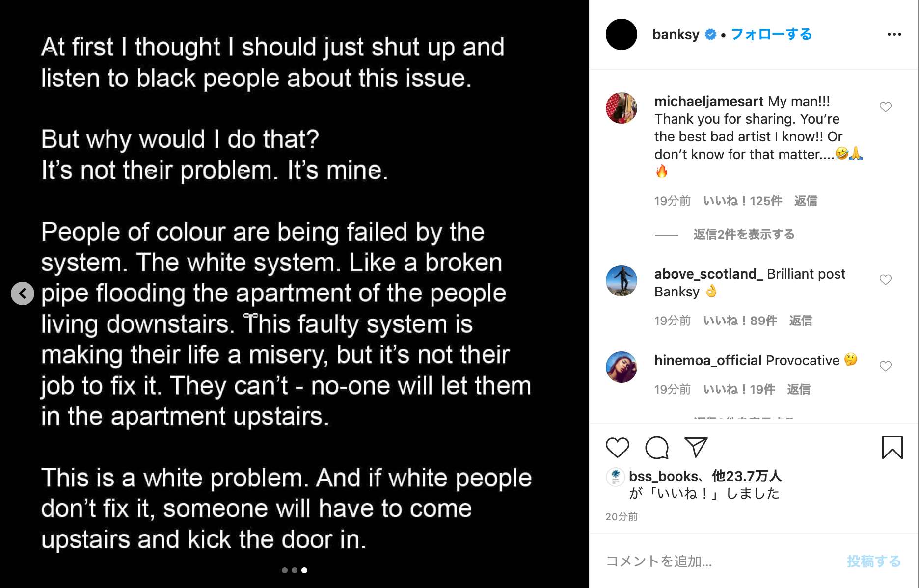Like michaeljamesart's comment
This screenshot has width=919, height=588.
(x=885, y=107)
